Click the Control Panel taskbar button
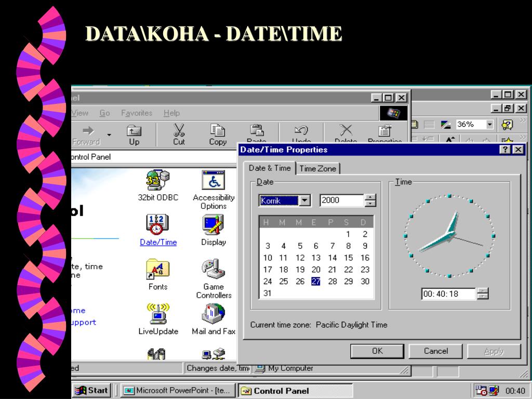532x399 pixels. (295, 391)
